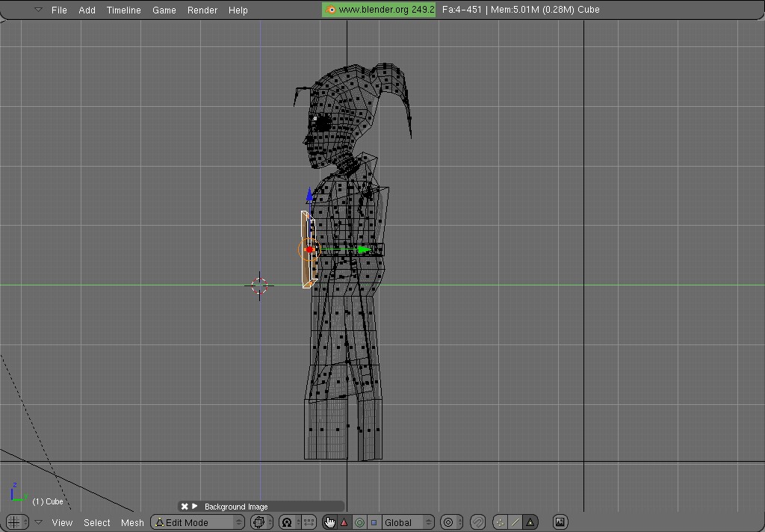This screenshot has height=532, width=765.
Task: Click the 3D cursor crosshair
Action: 259,285
